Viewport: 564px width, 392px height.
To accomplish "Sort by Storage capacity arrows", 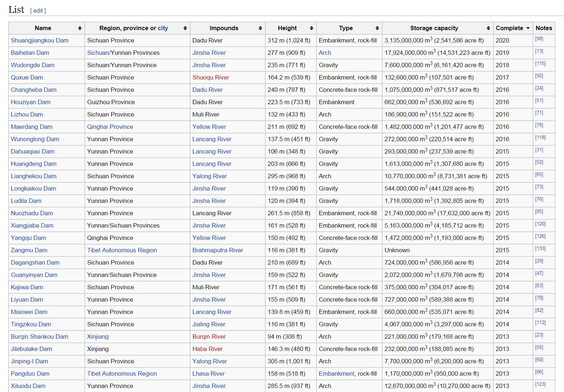I will [488, 28].
